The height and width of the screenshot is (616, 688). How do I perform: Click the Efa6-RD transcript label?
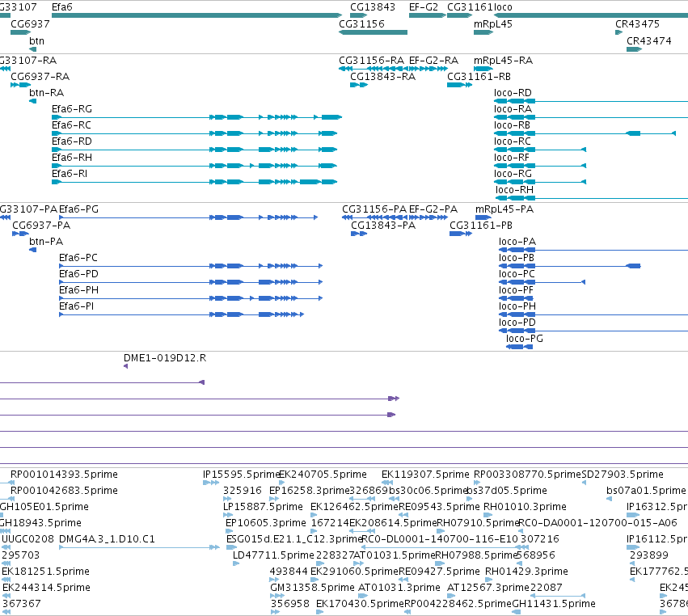tap(72, 141)
